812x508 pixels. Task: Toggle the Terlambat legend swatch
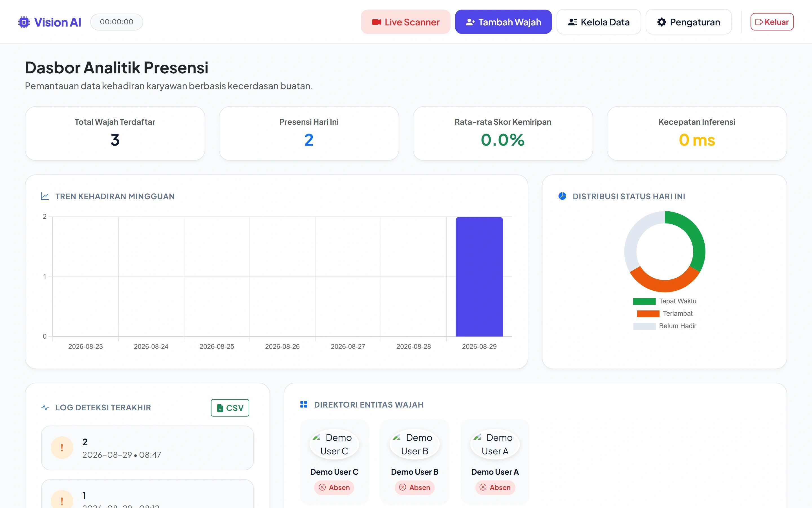pos(648,314)
